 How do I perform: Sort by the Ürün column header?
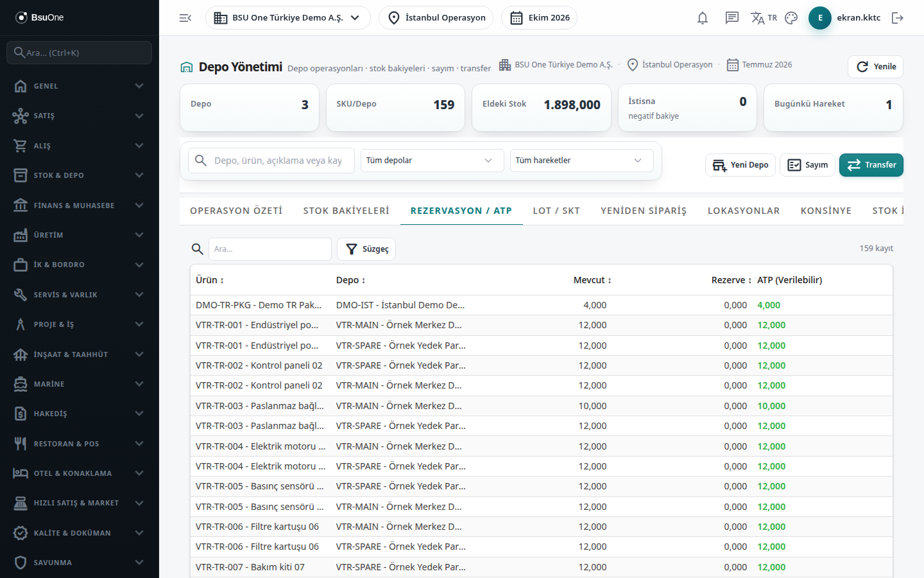pos(210,280)
